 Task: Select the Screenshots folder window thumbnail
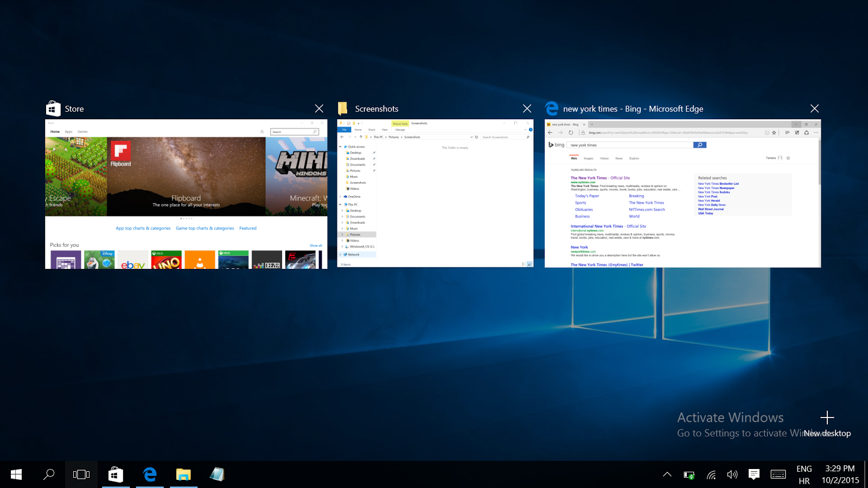(435, 194)
